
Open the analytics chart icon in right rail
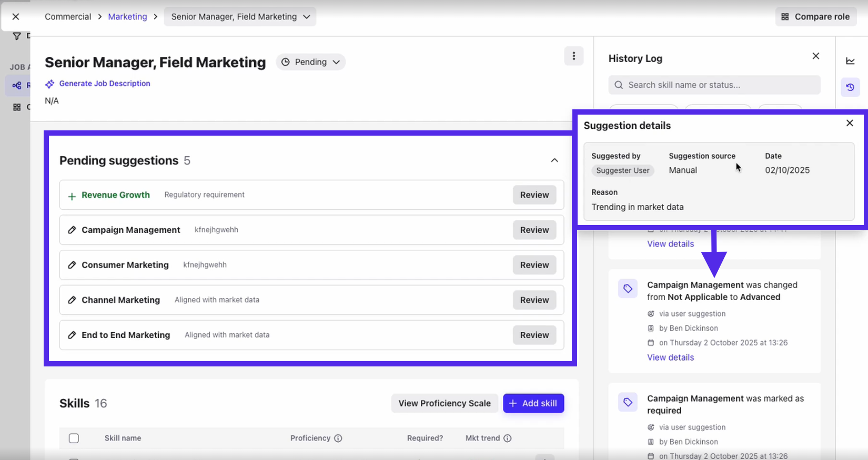850,61
